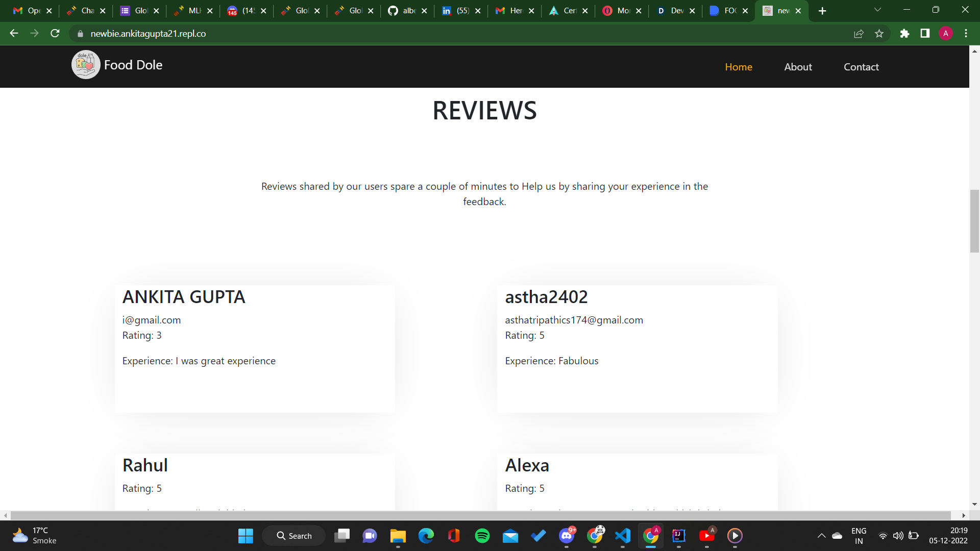Show hidden system tray icons
This screenshot has height=551, width=980.
[x=821, y=536]
